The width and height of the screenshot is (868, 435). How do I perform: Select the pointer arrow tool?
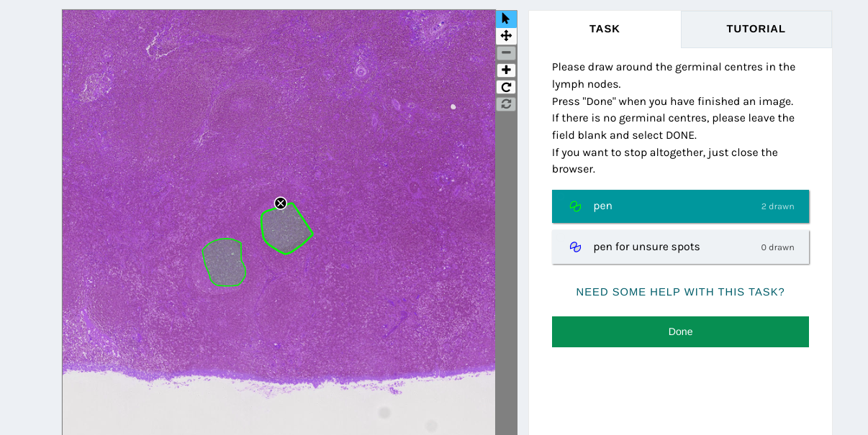tap(506, 19)
